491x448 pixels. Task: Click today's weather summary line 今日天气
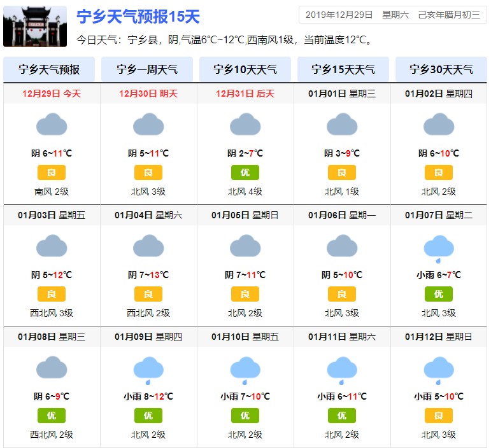[x=224, y=39]
